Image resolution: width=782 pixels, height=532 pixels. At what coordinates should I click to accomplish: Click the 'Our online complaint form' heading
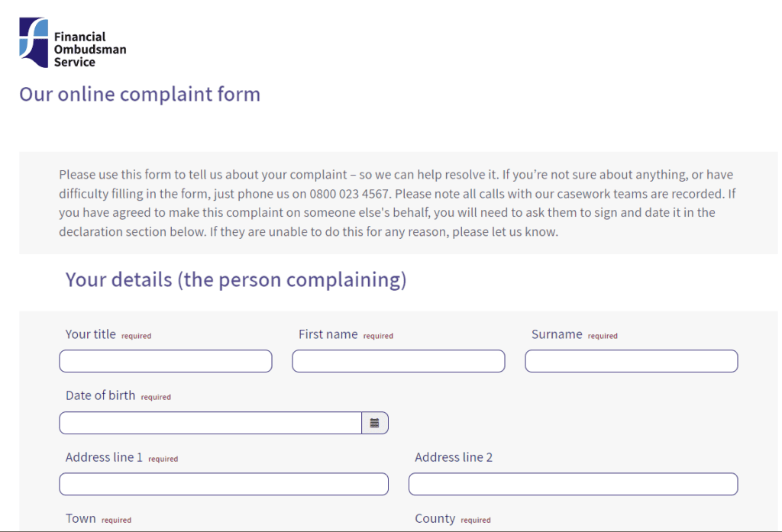click(139, 94)
